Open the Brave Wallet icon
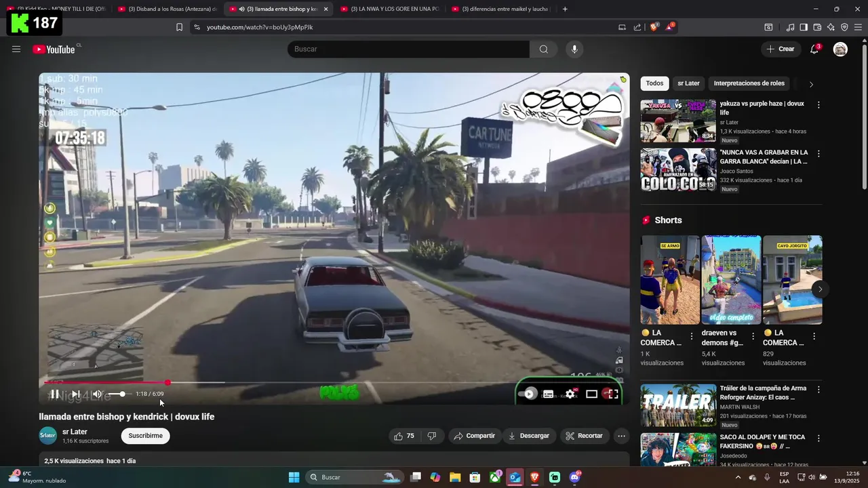 [x=817, y=27]
